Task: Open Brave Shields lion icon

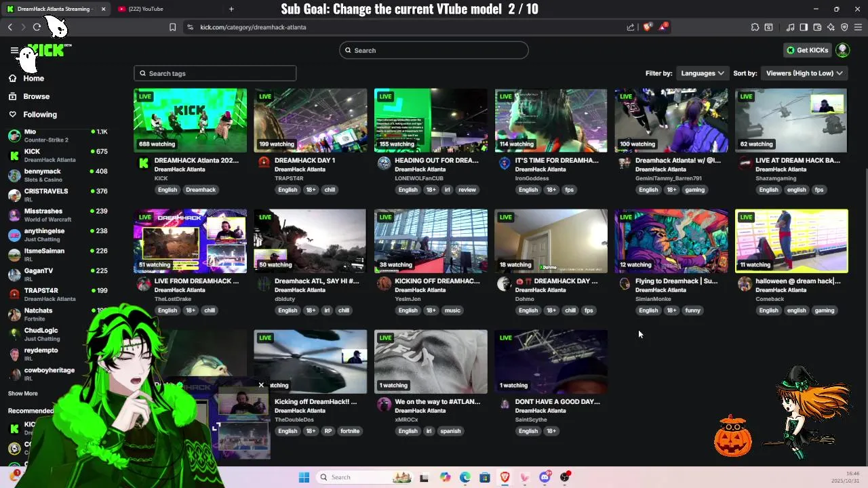Action: [x=647, y=27]
